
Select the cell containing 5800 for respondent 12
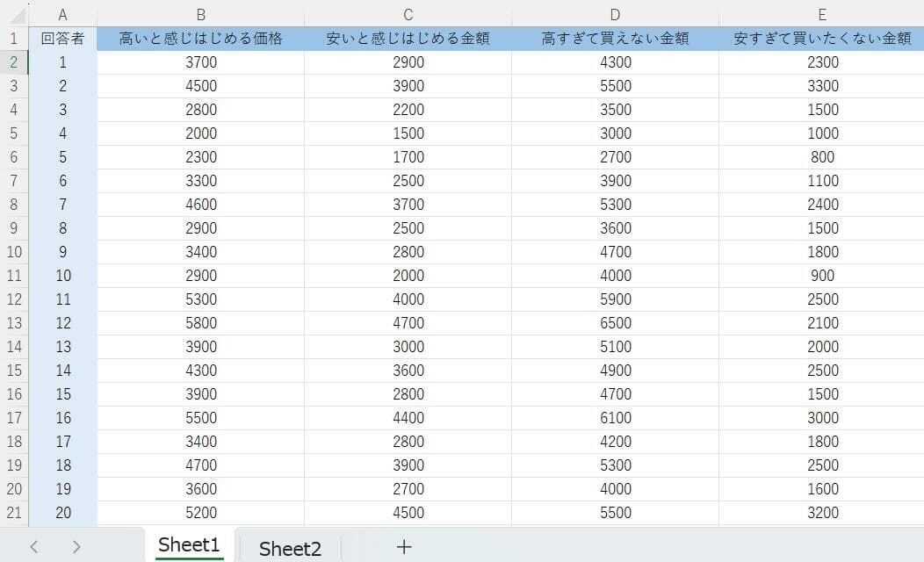(x=200, y=323)
